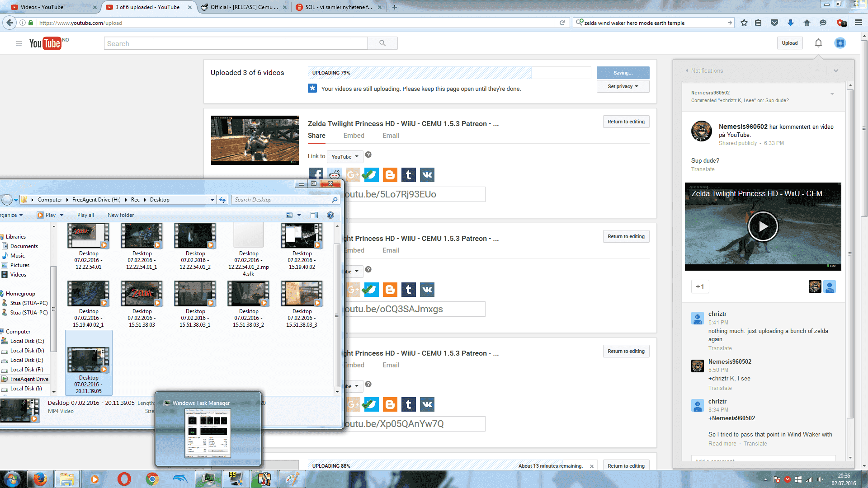
Task: Click Return to editing beside UPLOADING 88%
Action: 626,466
